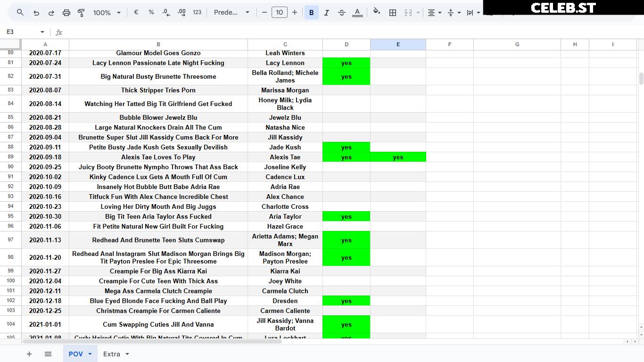Open the borders tool

coord(392,13)
